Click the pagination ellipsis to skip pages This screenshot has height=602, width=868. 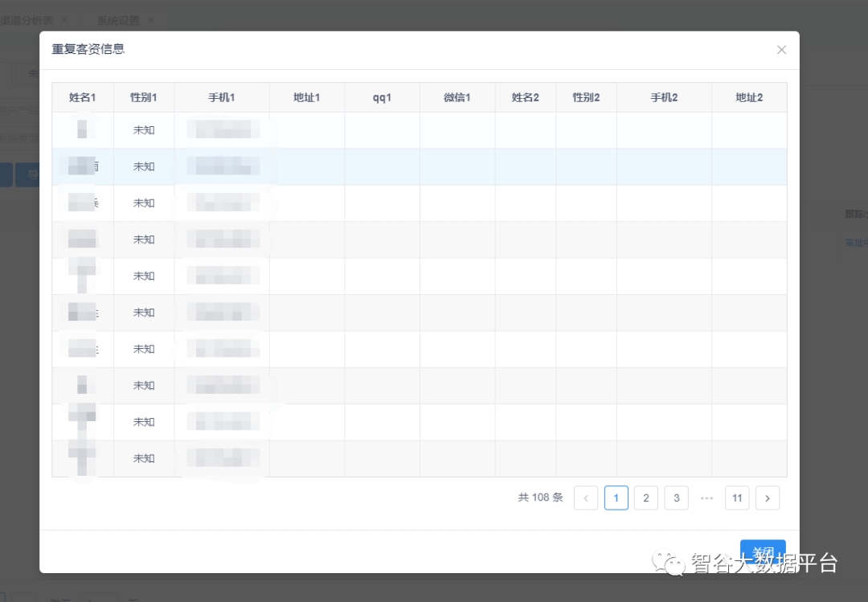pyautogui.click(x=707, y=498)
